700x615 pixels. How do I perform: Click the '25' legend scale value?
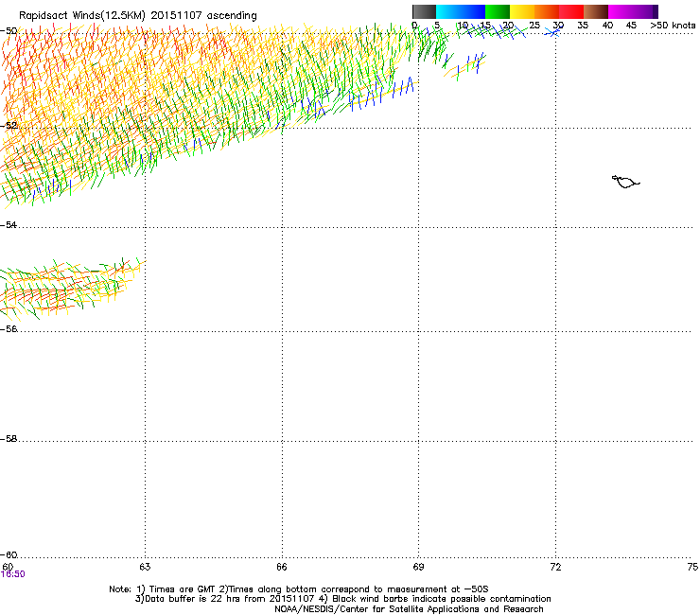point(534,26)
